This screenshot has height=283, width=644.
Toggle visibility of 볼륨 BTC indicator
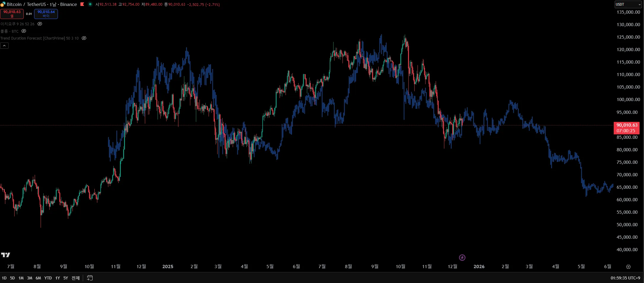click(24, 31)
